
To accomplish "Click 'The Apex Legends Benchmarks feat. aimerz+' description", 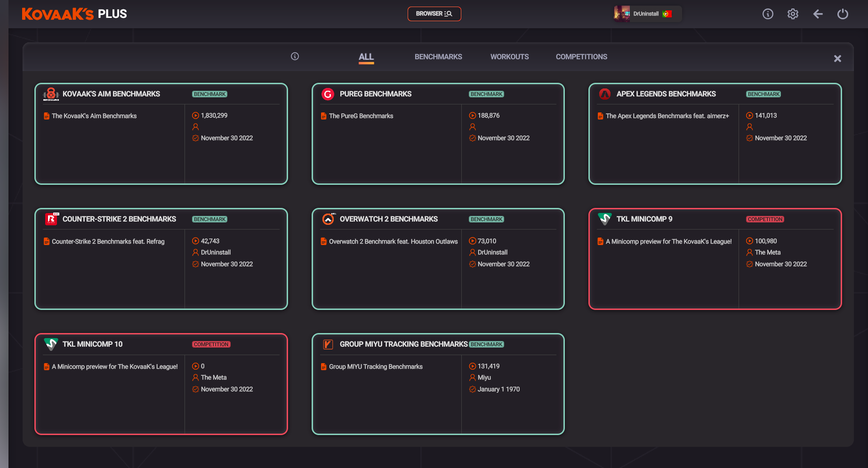I will (667, 116).
